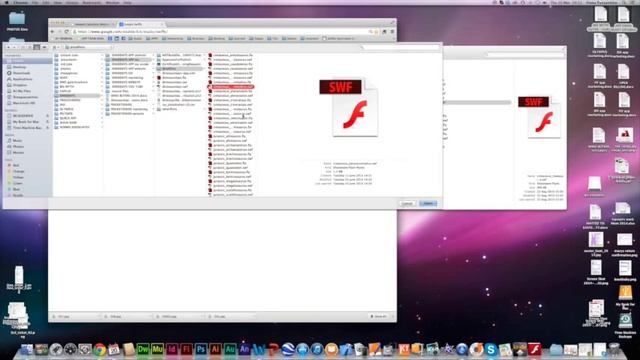Switch file dialog to cover flow view

point(44,47)
